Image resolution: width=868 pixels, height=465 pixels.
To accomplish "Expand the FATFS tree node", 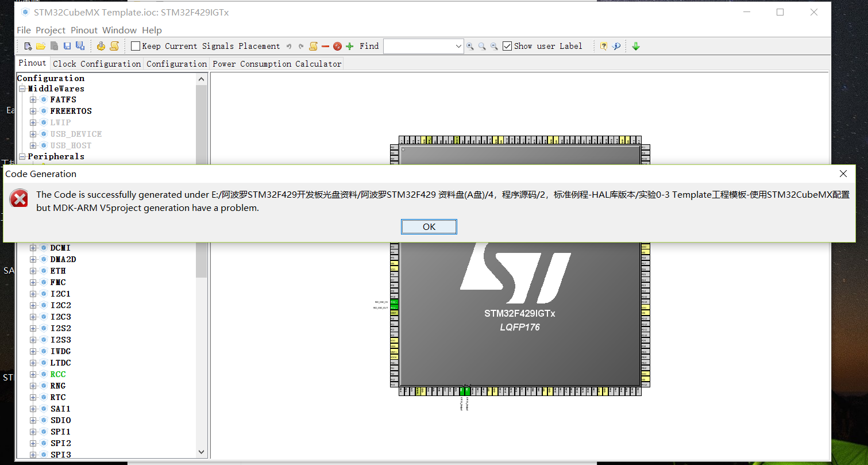I will (x=33, y=99).
